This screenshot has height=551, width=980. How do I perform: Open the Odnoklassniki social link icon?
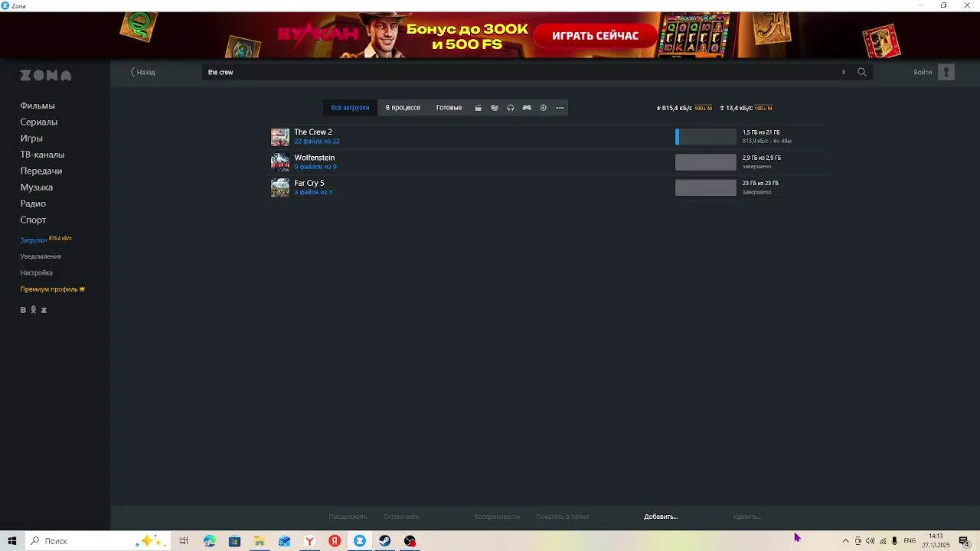click(x=33, y=310)
